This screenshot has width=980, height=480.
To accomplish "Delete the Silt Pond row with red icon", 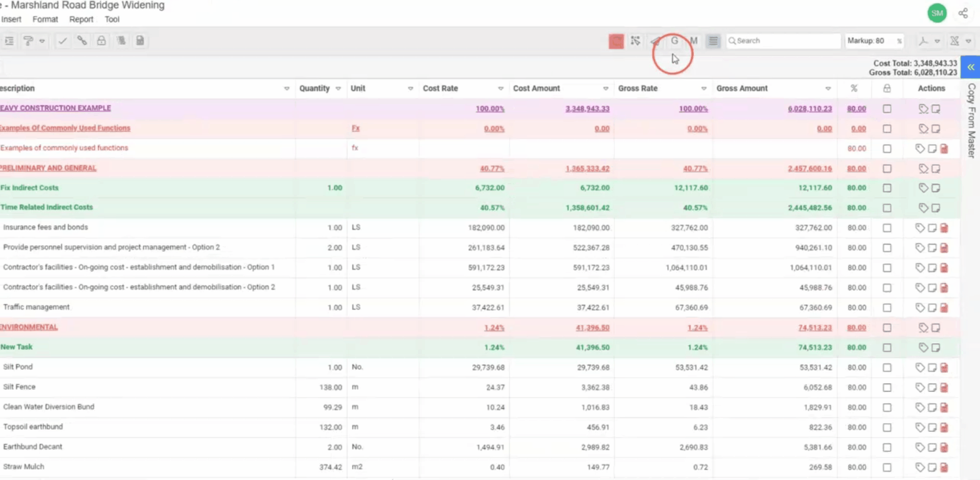I will tap(944, 368).
